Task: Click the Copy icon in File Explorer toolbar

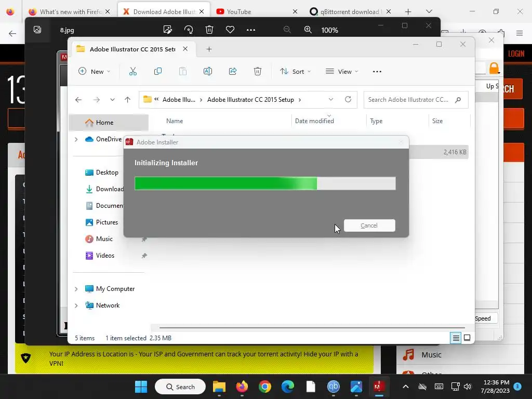Action: click(158, 71)
